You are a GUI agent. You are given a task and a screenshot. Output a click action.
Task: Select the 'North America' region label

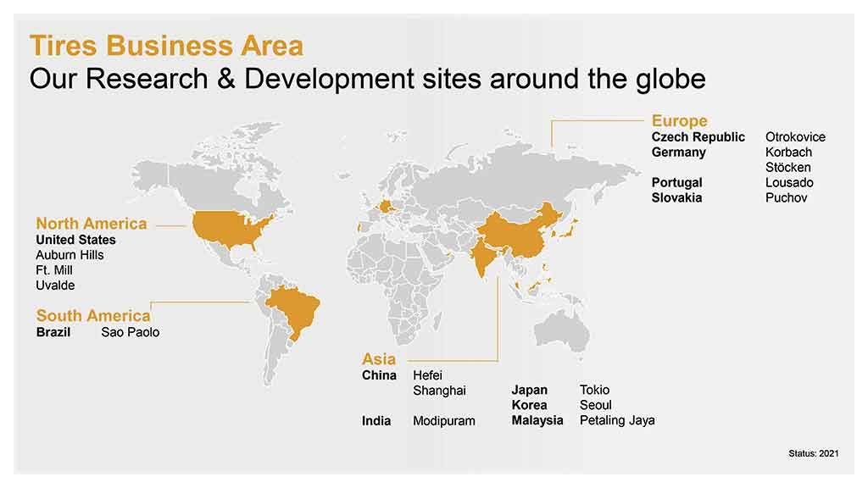[92, 224]
